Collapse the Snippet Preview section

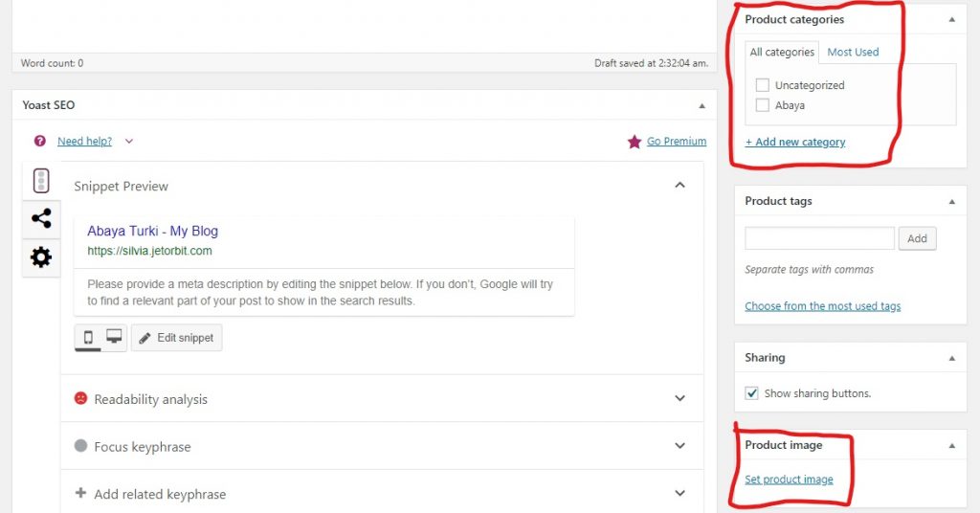680,185
